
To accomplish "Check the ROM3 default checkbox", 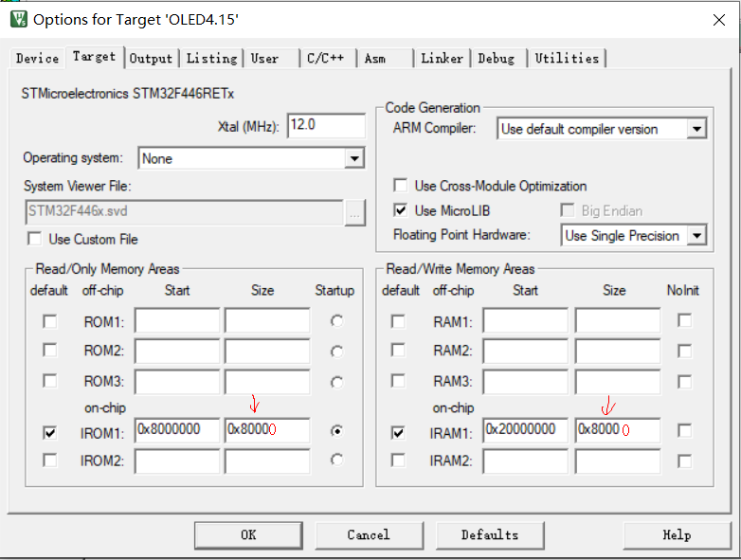I will (49, 380).
